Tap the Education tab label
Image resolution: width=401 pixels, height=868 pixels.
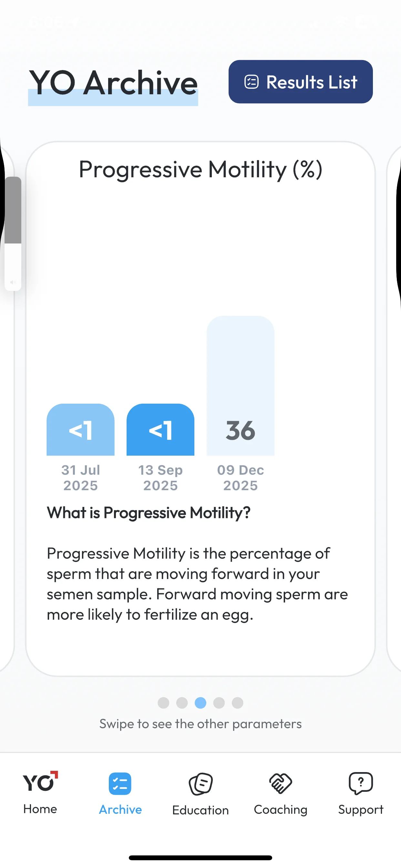pyautogui.click(x=200, y=811)
